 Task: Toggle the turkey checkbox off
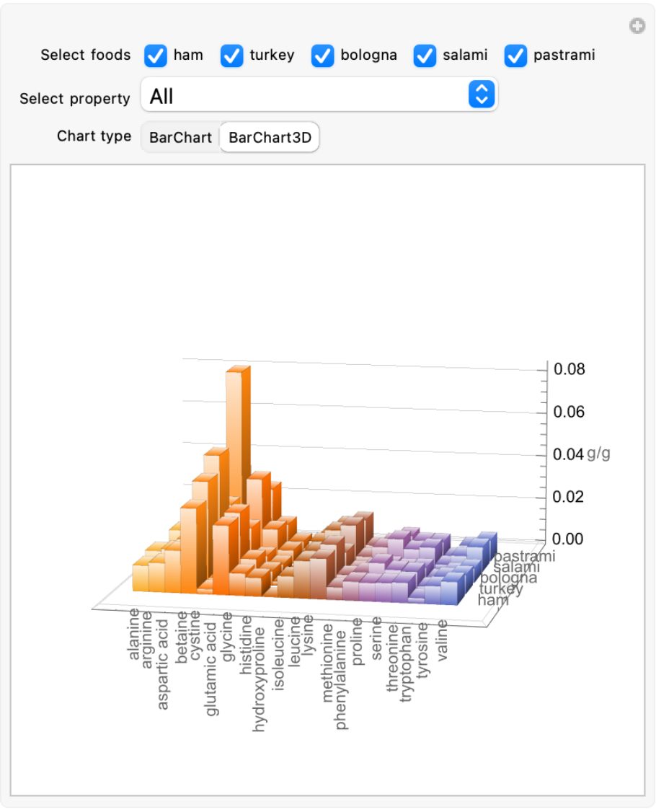pos(232,56)
